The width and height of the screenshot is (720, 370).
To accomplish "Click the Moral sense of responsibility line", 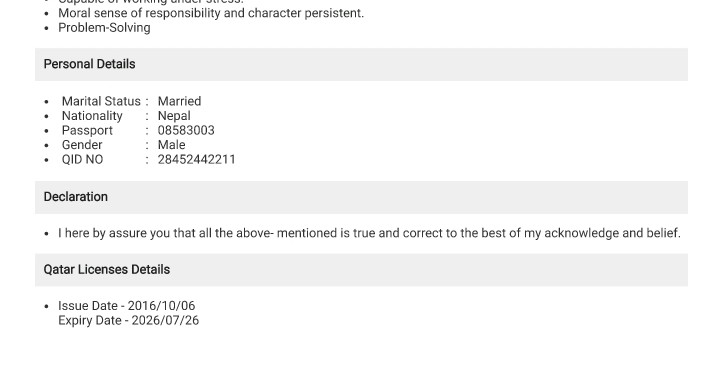I will coord(211,13).
